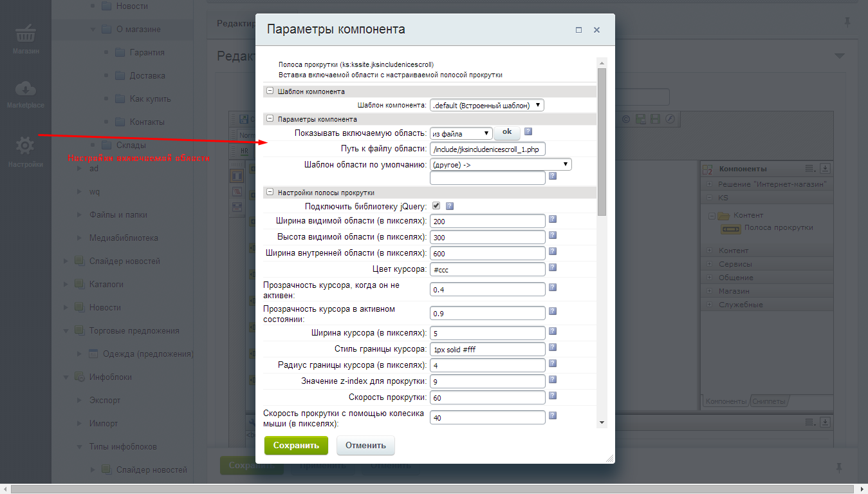Collapse Настройки полосы прокрутки section
Viewport: 868px width, 494px height.
coord(270,192)
